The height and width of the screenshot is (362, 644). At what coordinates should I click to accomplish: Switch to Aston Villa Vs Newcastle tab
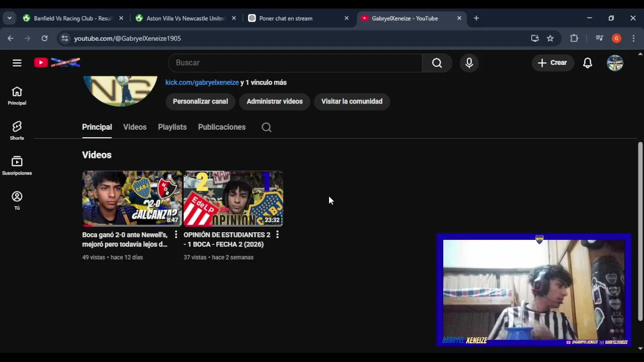(x=185, y=18)
